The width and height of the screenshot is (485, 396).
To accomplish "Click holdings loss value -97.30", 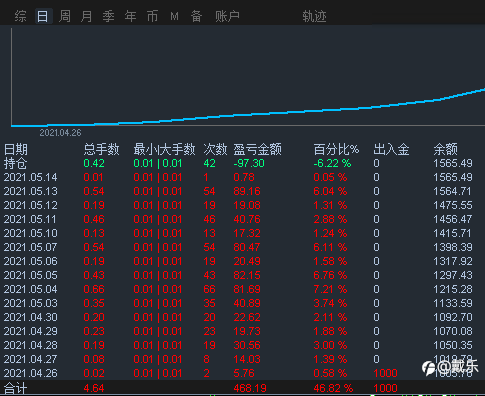I will coord(249,163).
